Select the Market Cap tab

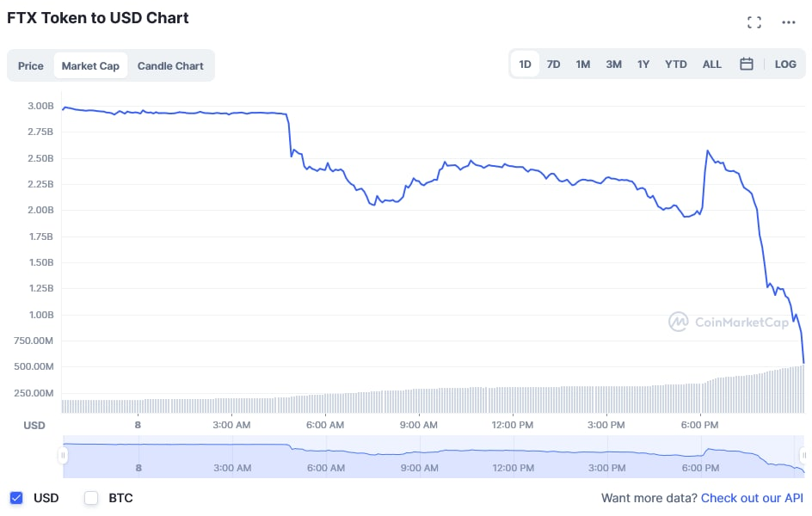[90, 65]
